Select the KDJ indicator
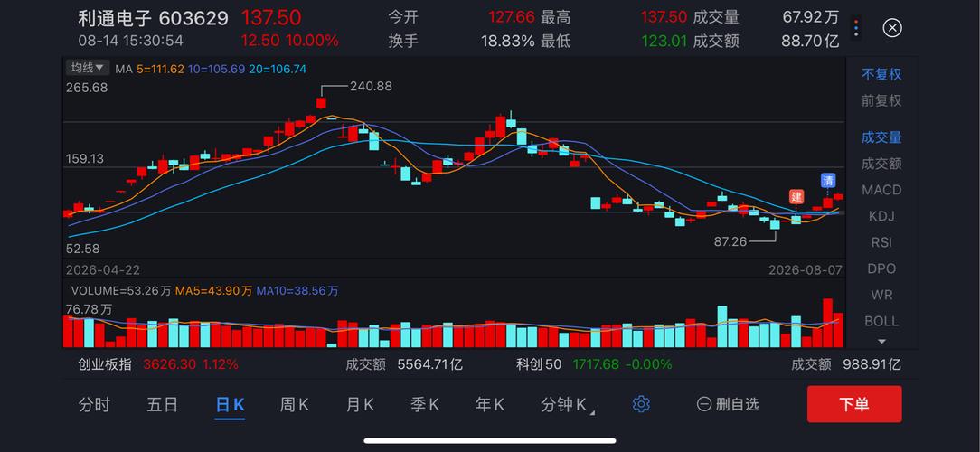Screen dimensions: 980x452 pos(881,216)
